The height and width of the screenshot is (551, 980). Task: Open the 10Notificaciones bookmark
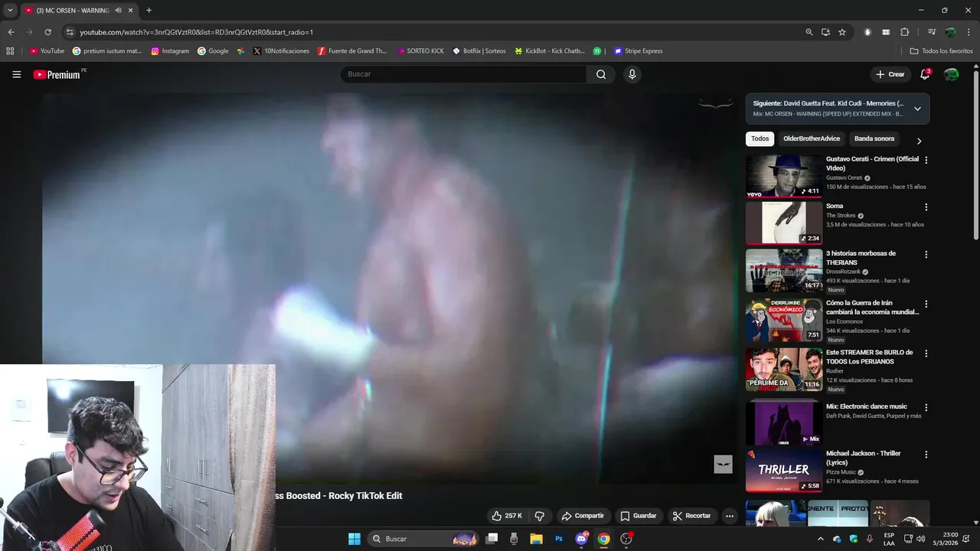pyautogui.click(x=281, y=51)
